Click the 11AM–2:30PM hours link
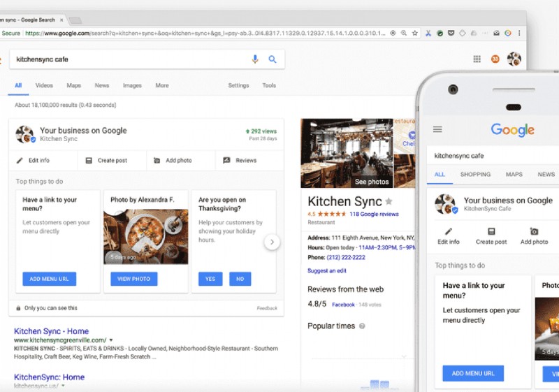This screenshot has width=559, height=392. [387, 247]
